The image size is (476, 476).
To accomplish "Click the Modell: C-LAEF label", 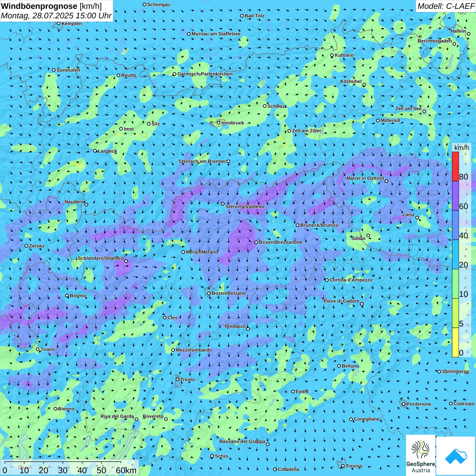I will point(445,6).
